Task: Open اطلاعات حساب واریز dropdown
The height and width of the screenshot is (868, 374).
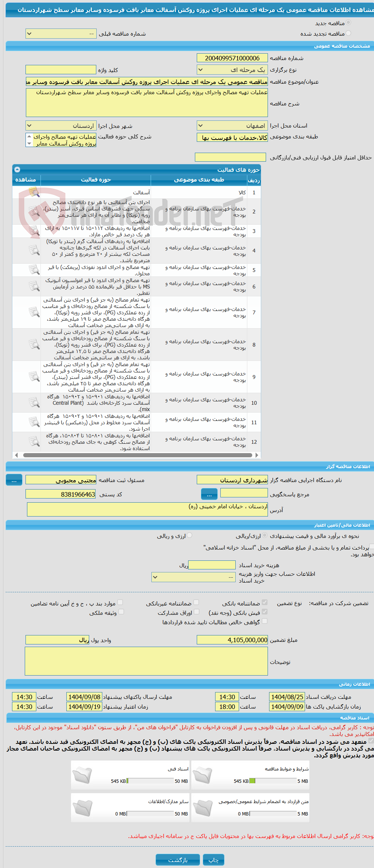Action: click(193, 577)
